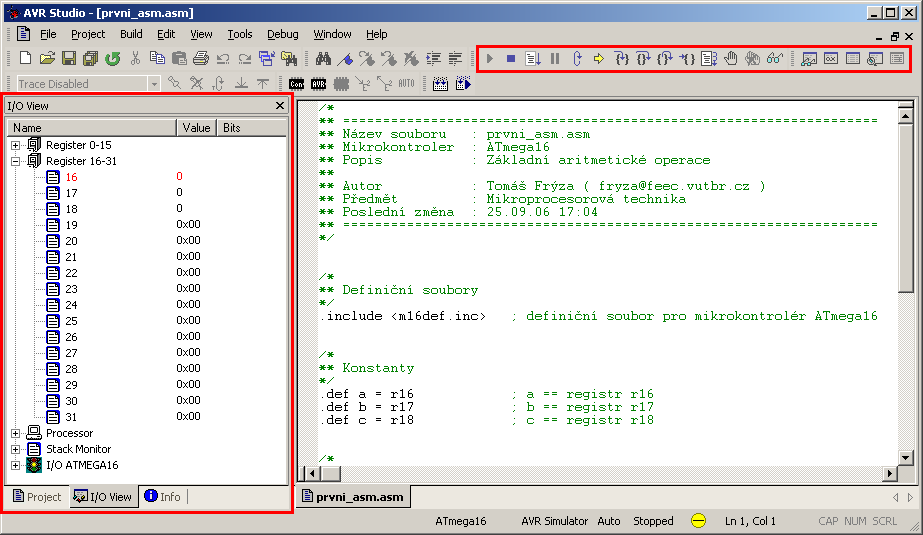The height and width of the screenshot is (535, 923).
Task: Click the Auto Step page icon
Action: point(709,58)
